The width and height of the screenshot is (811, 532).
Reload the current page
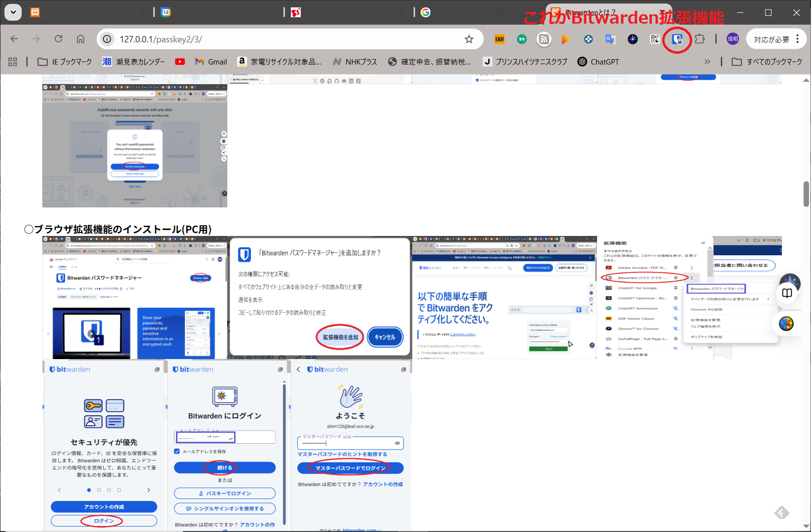[x=58, y=39]
